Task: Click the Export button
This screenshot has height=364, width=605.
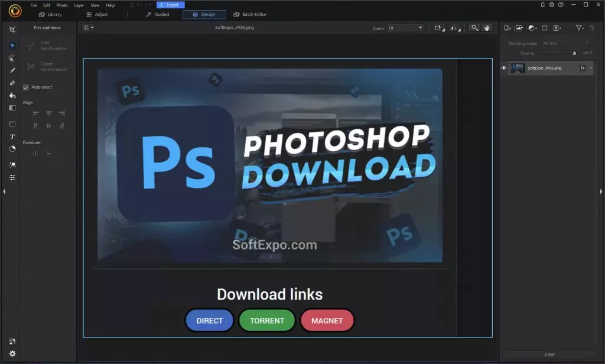Action: pyautogui.click(x=170, y=5)
